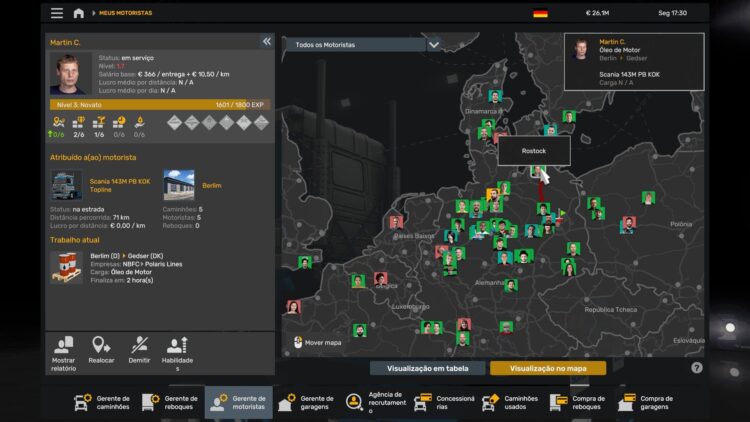Click the German flag icon

[540, 13]
